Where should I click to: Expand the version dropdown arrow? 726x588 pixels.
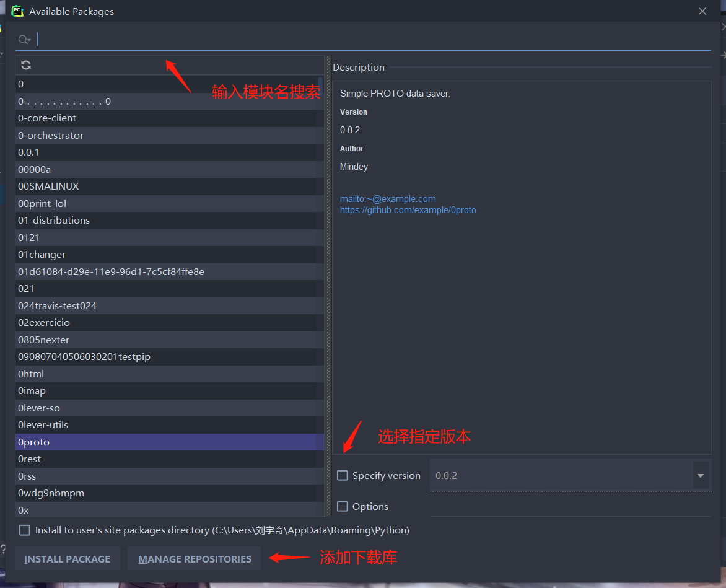click(x=700, y=475)
